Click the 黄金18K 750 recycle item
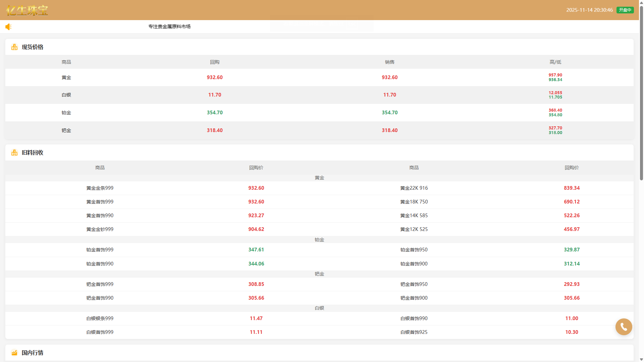The image size is (644, 362). click(x=414, y=202)
